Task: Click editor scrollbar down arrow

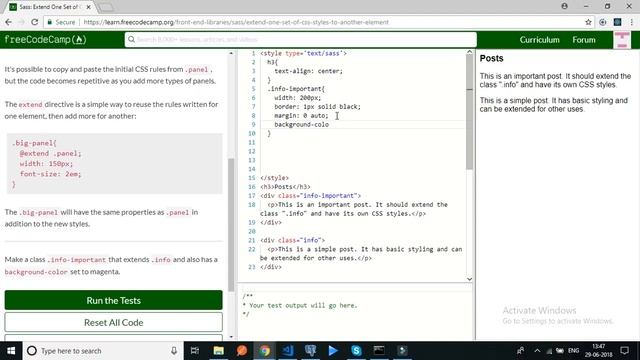Action: (469, 279)
